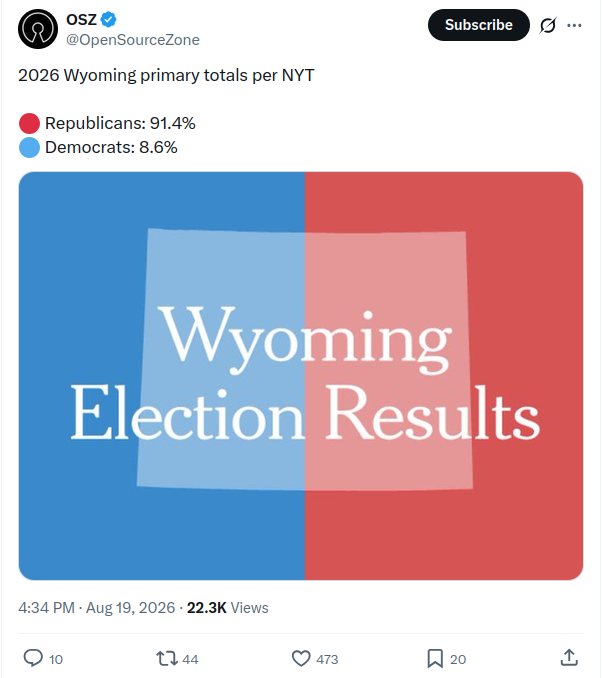Image resolution: width=602 pixels, height=678 pixels.
Task: Bookmark this post
Action: (435, 659)
